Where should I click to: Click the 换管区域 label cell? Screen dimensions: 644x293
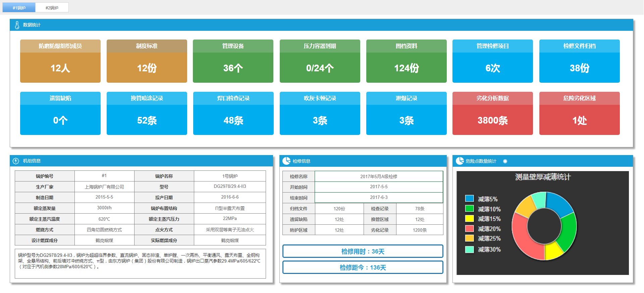[380, 219]
